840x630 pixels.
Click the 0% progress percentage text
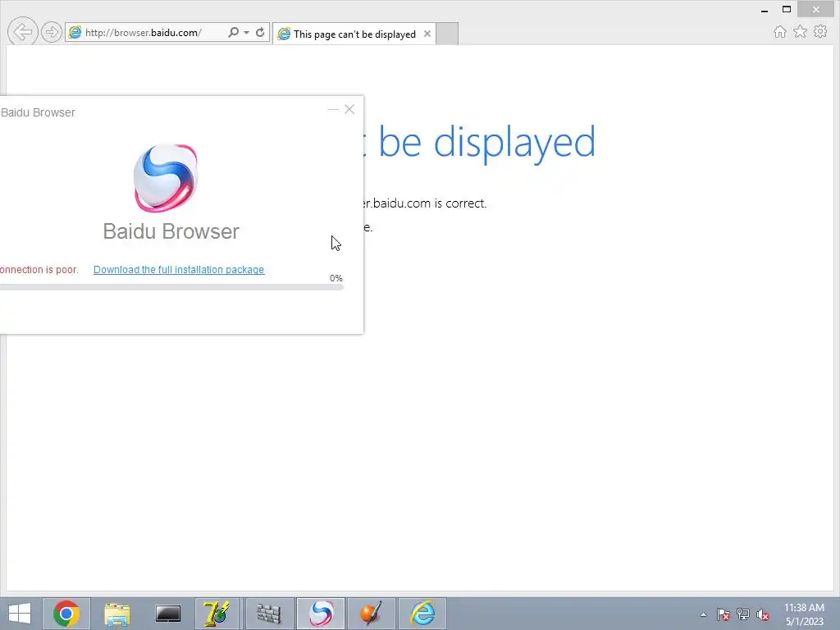coord(336,278)
